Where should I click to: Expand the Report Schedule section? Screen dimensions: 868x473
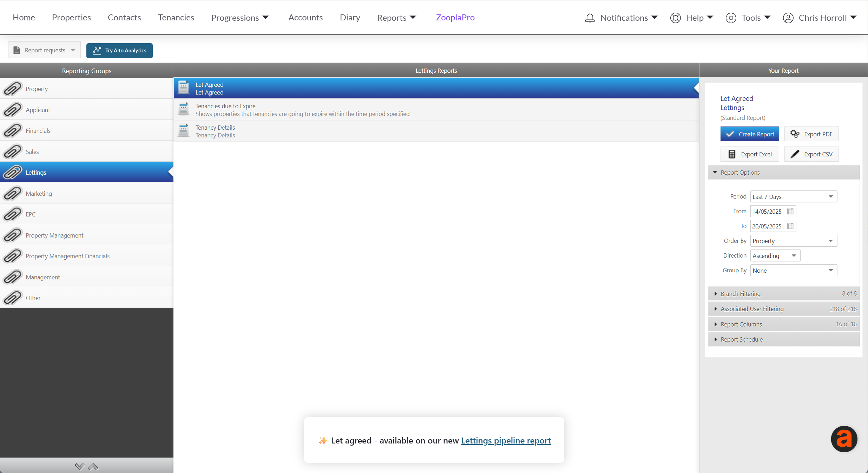coord(784,339)
